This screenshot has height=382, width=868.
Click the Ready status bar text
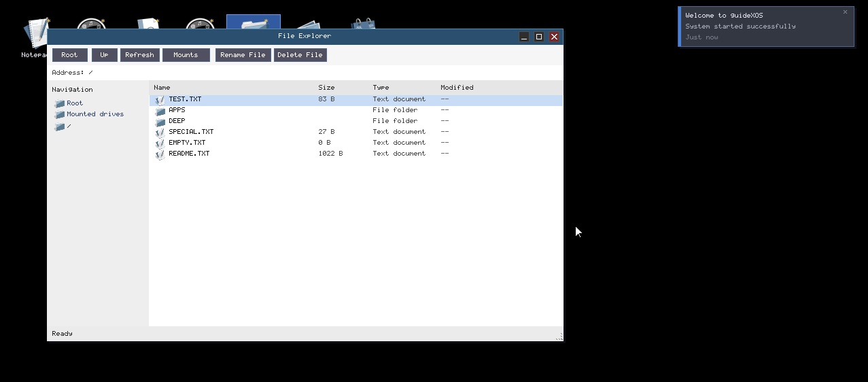click(x=62, y=334)
